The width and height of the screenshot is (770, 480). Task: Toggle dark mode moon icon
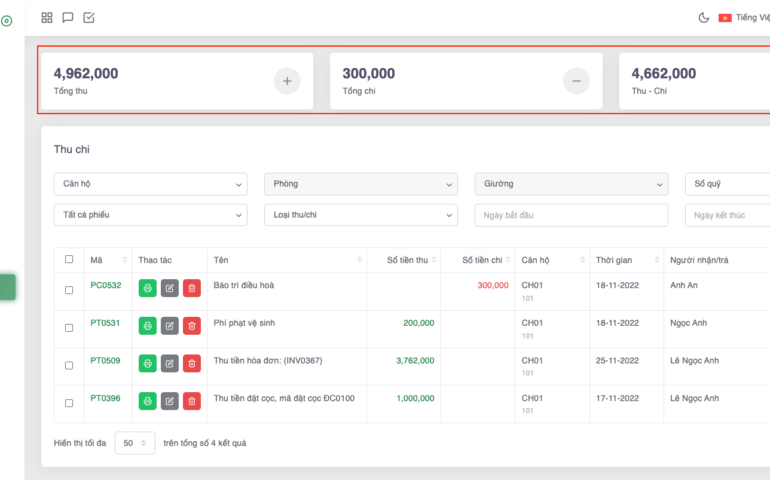[x=703, y=18]
